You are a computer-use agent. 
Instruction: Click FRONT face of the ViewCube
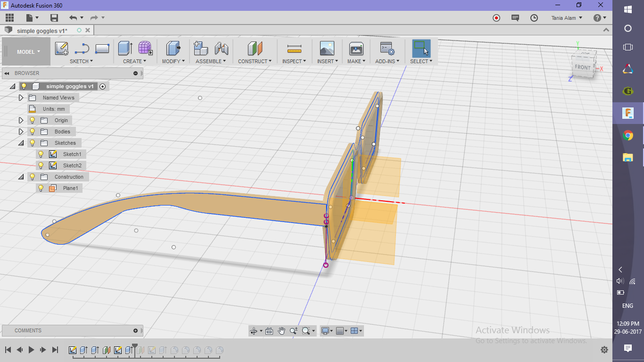[x=583, y=67]
